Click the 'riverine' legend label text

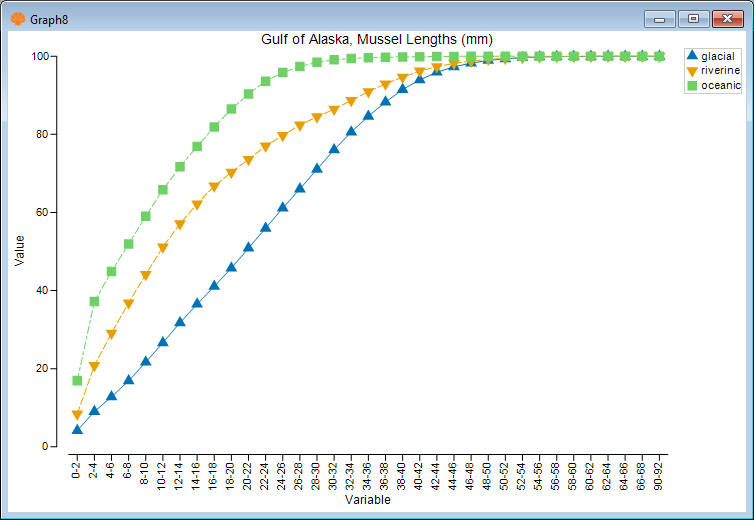720,71
